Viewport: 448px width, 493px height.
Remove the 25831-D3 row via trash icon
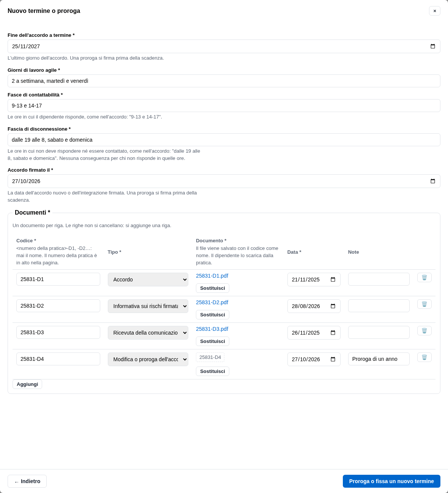pyautogui.click(x=424, y=331)
